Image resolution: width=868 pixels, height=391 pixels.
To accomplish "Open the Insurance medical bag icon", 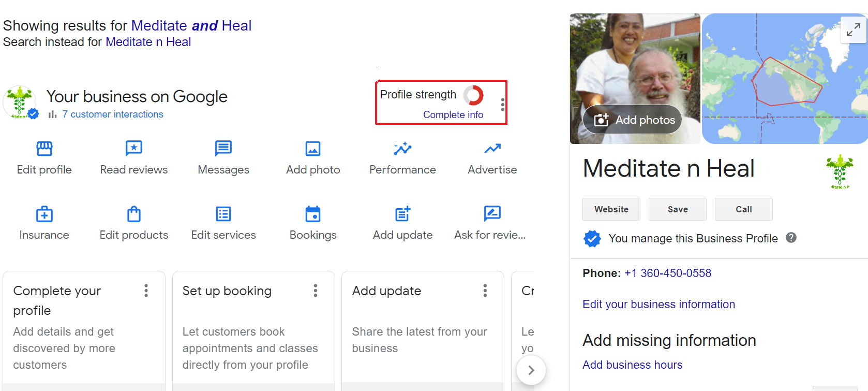I will 44,214.
